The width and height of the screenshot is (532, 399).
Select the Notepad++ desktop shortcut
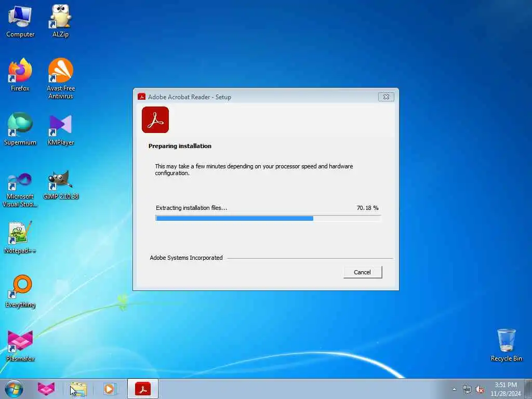coord(20,237)
